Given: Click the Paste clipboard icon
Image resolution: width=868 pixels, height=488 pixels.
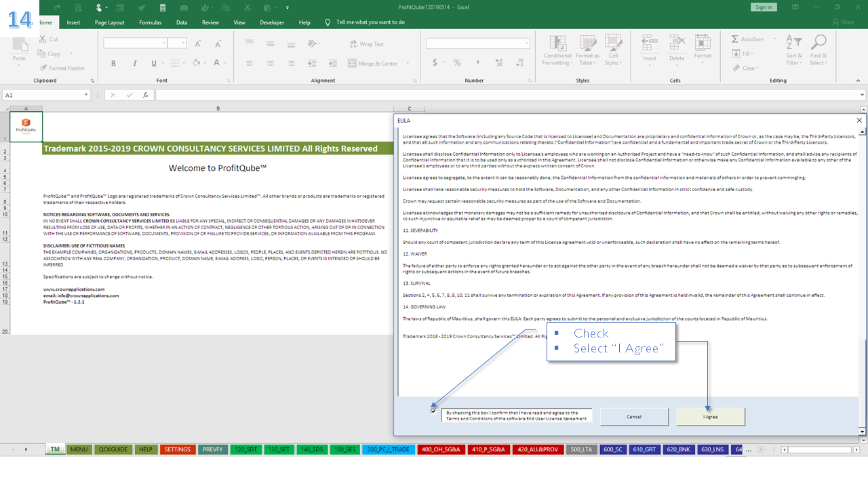Looking at the screenshot, I should [x=19, y=45].
